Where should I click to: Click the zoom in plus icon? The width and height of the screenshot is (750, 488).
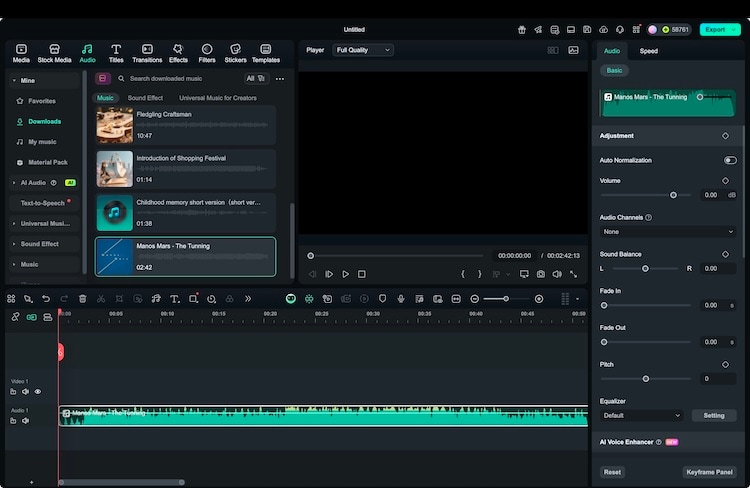(x=539, y=299)
